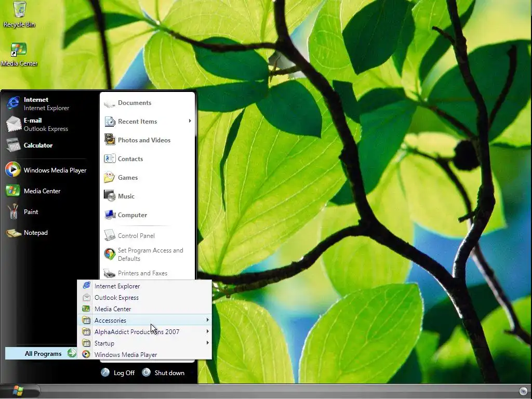This screenshot has height=399, width=532.
Task: Click Internet Explorer icon in All Programs list
Action: click(87, 286)
